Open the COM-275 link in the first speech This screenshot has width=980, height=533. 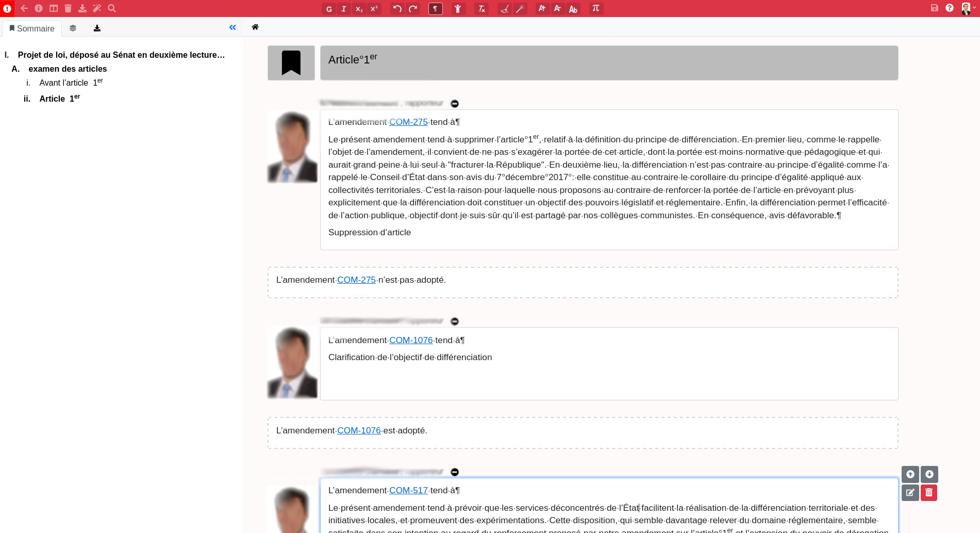pos(408,122)
